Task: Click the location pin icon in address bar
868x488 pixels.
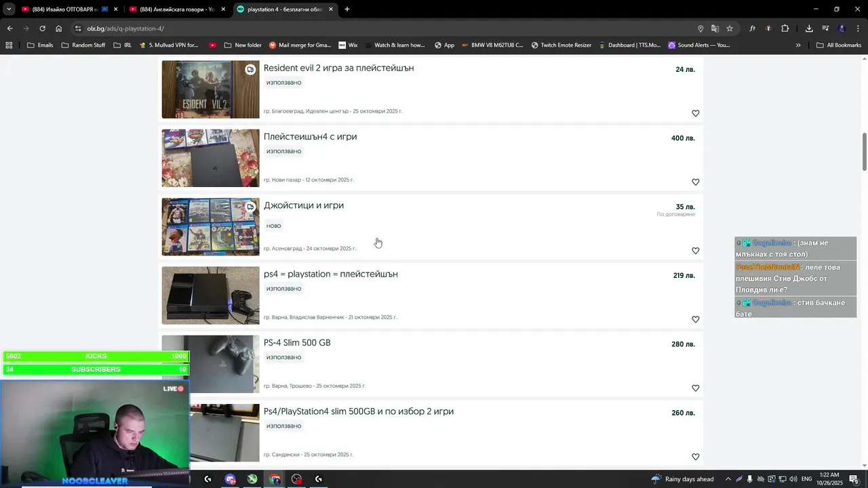Action: click(701, 28)
